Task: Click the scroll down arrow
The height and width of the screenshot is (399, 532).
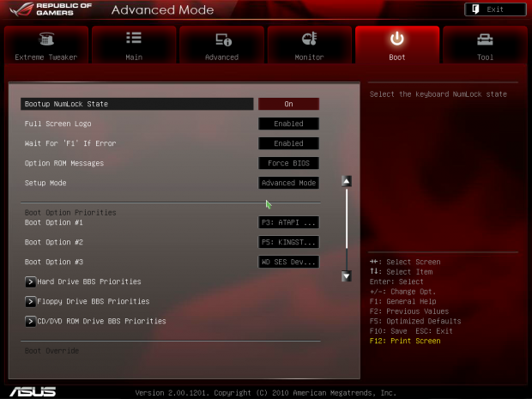Action: click(346, 276)
